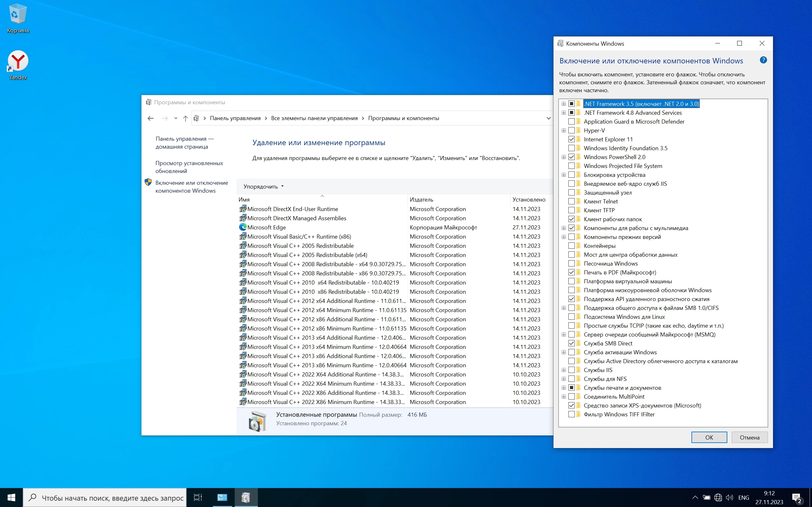Click the Up arrow navigation button
The height and width of the screenshot is (507, 812).
tap(185, 118)
